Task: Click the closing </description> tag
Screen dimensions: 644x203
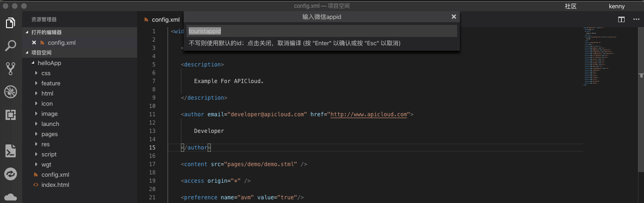Action: pos(204,97)
